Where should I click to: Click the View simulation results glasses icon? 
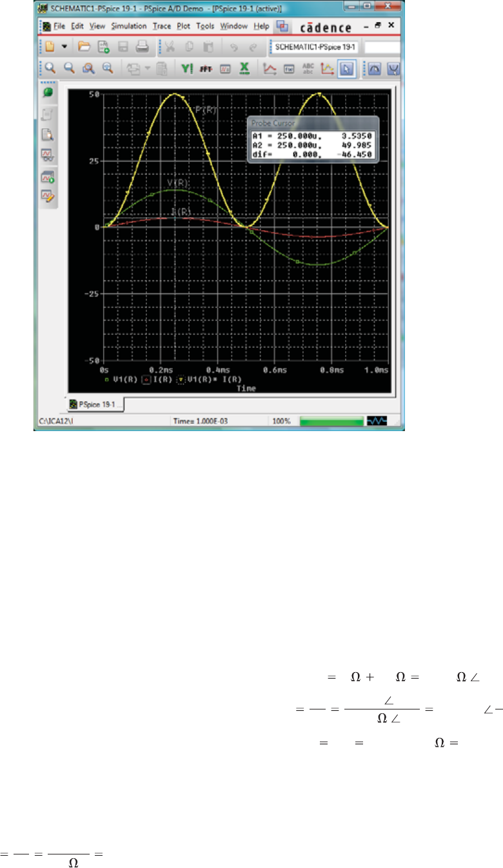[48, 155]
